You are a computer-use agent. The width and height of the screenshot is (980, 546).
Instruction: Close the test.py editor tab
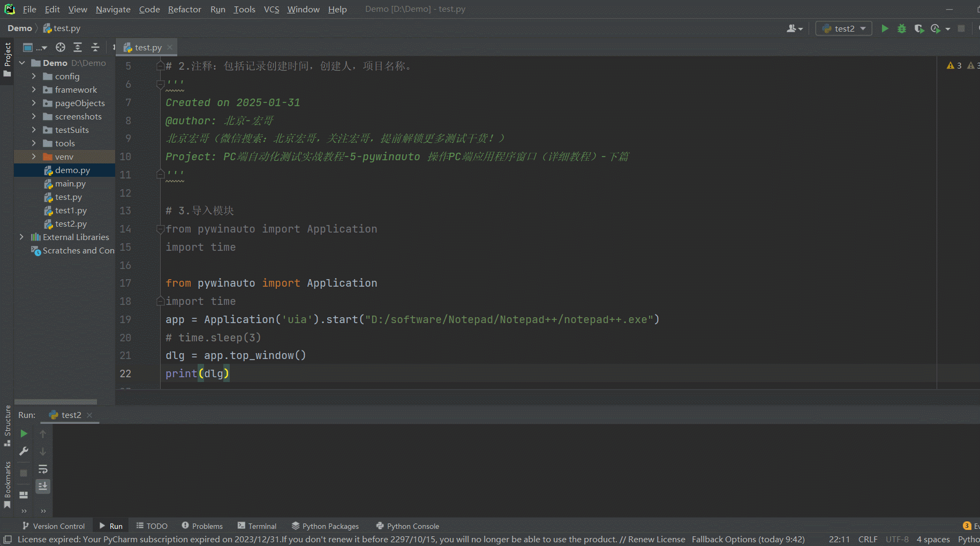coord(170,47)
